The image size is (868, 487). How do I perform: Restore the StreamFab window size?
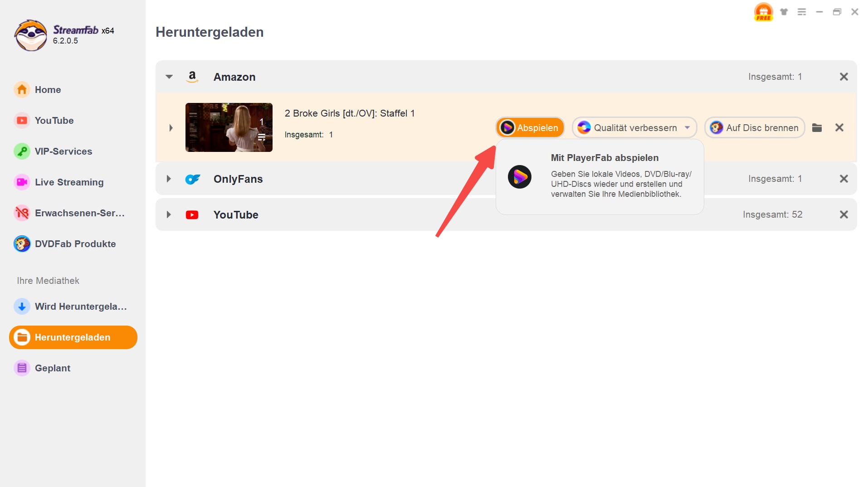pos(837,12)
